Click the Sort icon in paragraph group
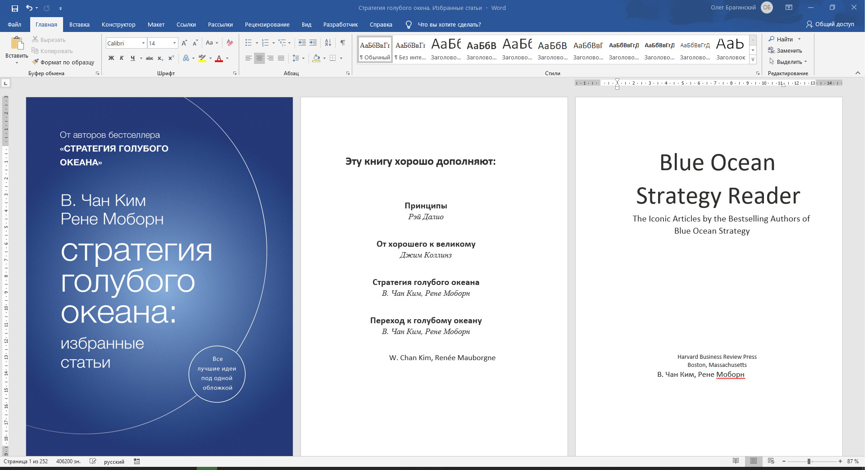 point(328,43)
